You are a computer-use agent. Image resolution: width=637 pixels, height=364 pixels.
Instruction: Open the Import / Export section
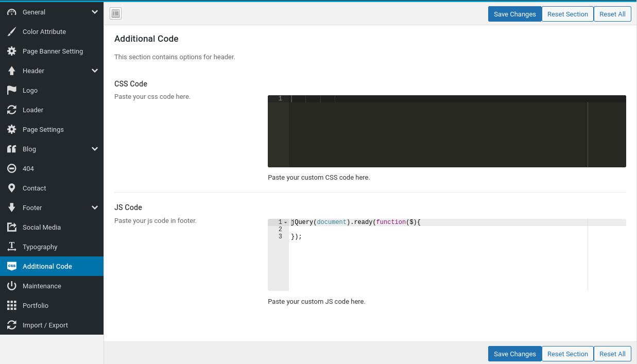pos(51,325)
